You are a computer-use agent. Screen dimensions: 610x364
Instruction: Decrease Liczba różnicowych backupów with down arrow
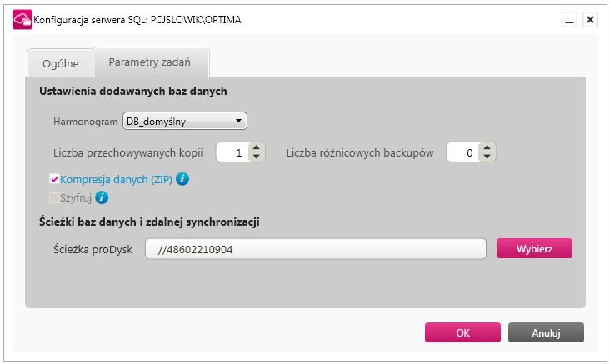coord(487,157)
